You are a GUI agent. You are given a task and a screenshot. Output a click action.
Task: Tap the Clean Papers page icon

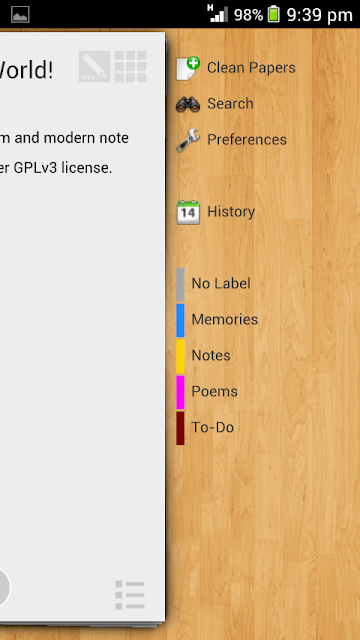coord(188,68)
